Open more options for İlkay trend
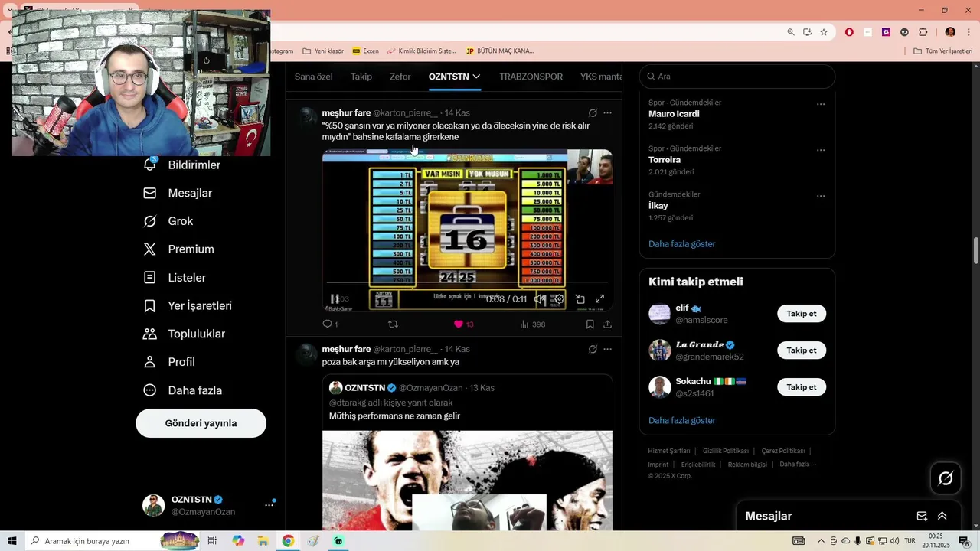This screenshot has height=551, width=980. 821,196
